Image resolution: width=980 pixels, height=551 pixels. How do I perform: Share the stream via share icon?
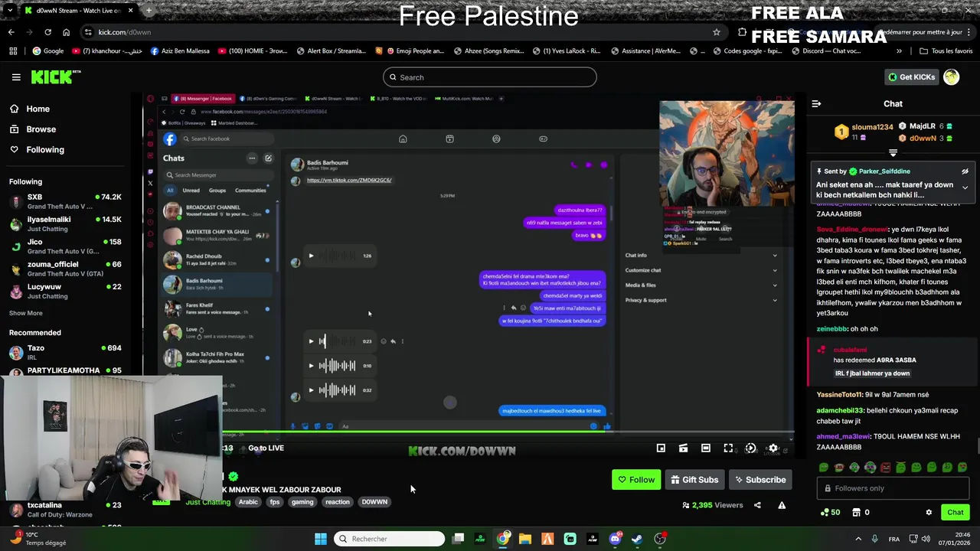pyautogui.click(x=757, y=505)
